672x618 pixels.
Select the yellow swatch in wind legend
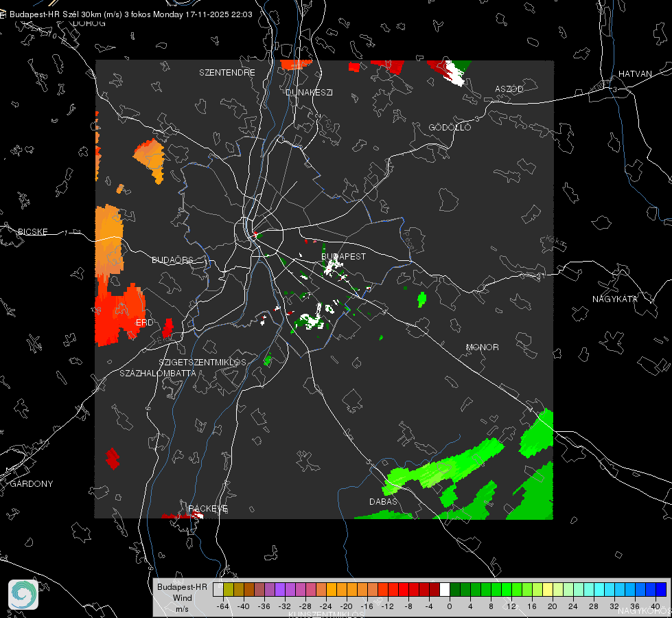(548, 589)
